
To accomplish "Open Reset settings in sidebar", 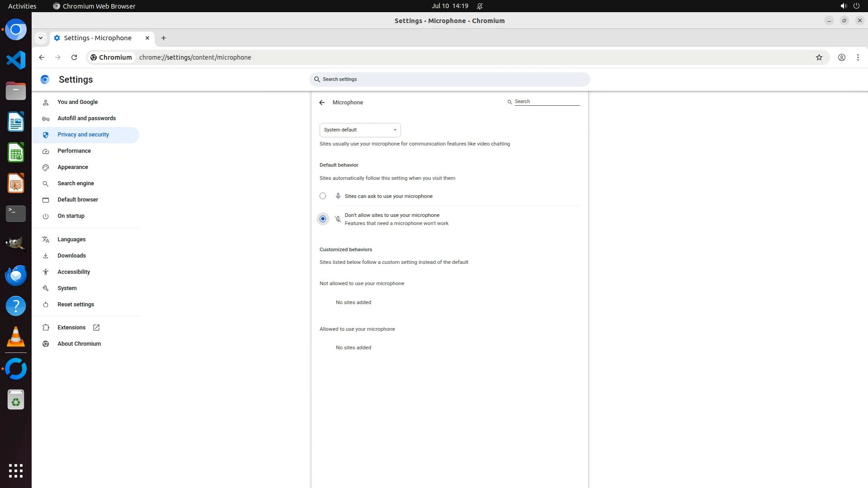I will click(x=75, y=305).
